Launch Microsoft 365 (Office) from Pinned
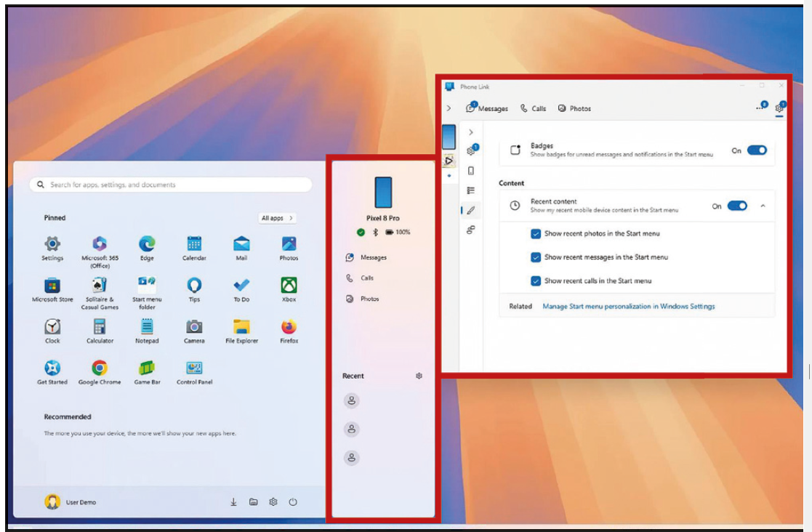Viewport: 812px width, 532px height. (x=100, y=251)
